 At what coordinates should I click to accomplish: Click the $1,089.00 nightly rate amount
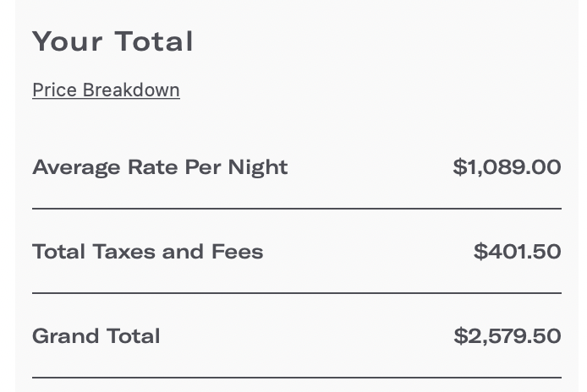pos(507,166)
